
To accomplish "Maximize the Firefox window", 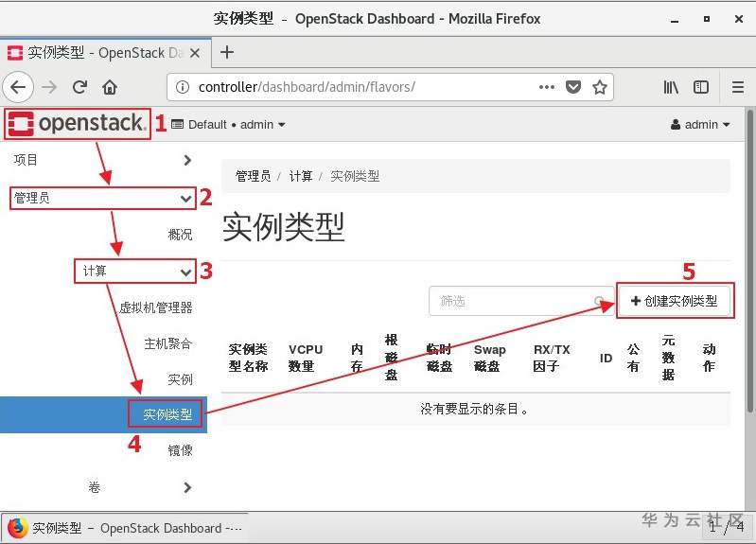I will (707, 19).
